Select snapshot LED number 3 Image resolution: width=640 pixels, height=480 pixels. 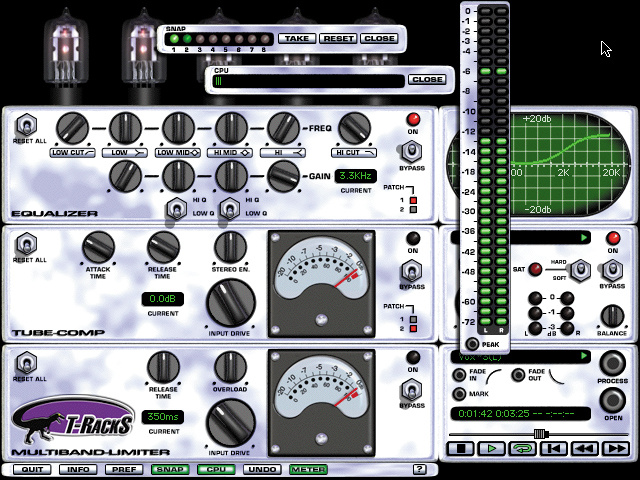[200, 39]
